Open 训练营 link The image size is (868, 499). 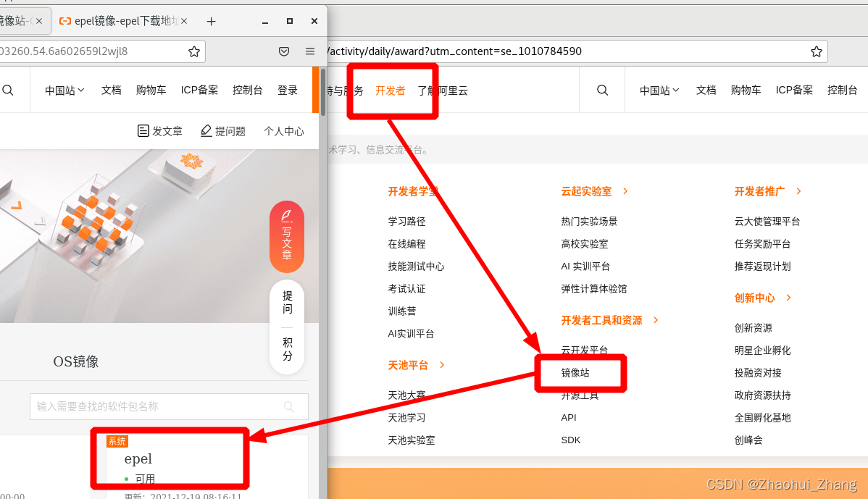[x=402, y=311]
